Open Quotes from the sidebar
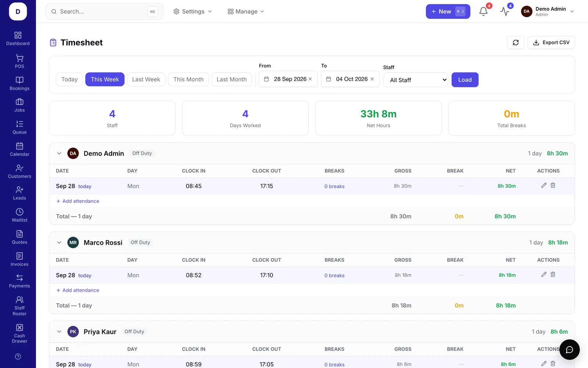Screen dimensions: 588x368 19,237
